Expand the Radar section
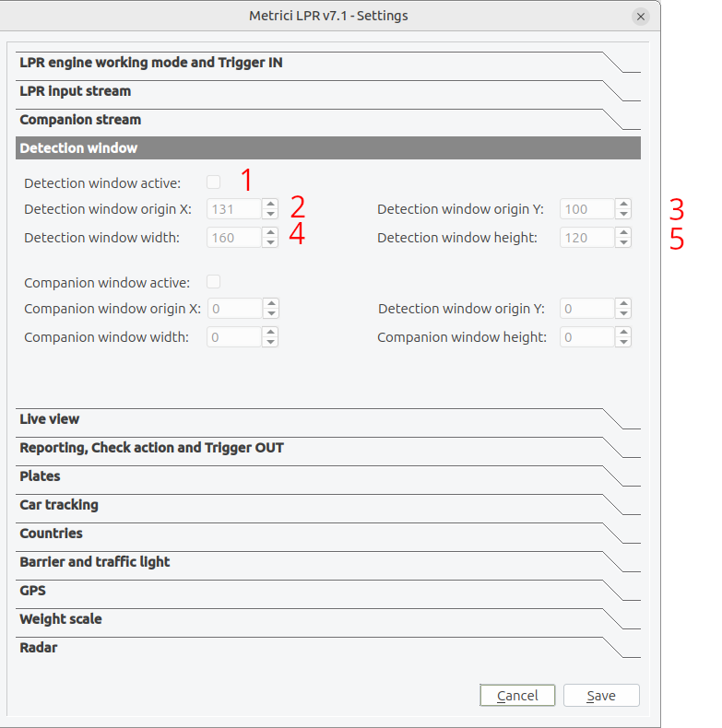Viewport: 722px width, 728px height. coord(328,648)
